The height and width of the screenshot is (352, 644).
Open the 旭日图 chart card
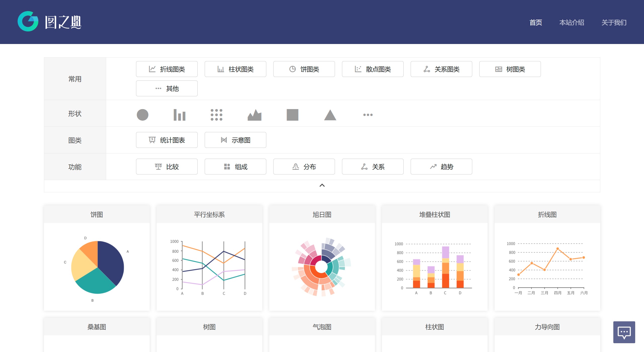[x=322, y=258]
